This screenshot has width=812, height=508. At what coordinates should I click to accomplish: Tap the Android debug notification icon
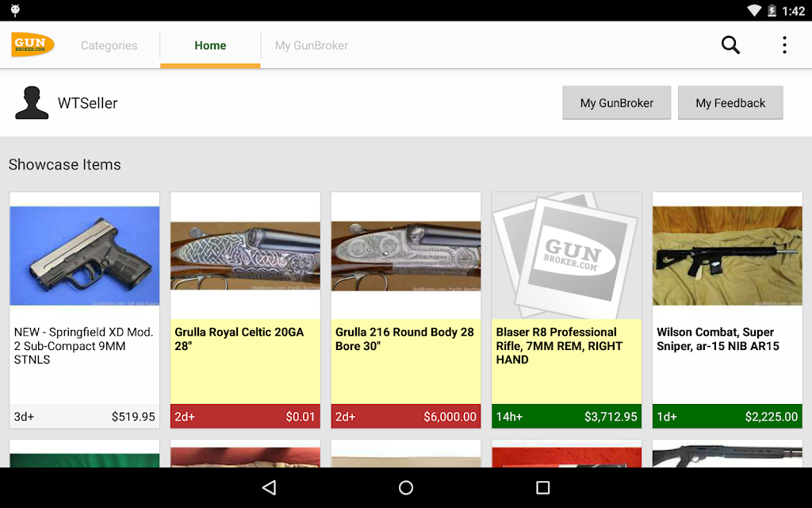coord(15,10)
